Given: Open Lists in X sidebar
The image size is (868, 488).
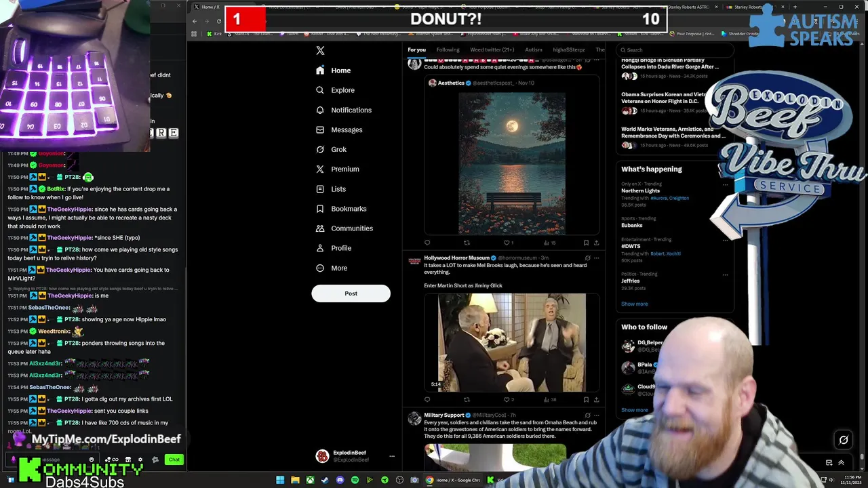Looking at the screenshot, I should (x=331, y=189).
